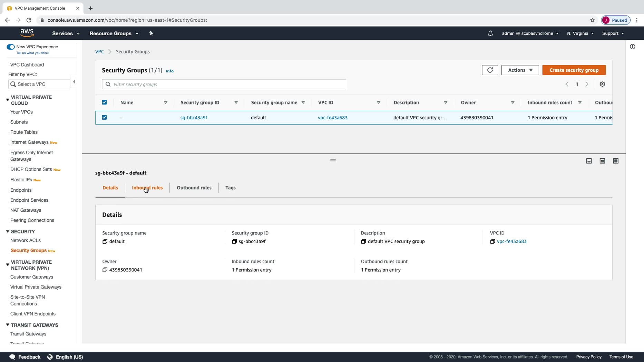The height and width of the screenshot is (362, 644).
Task: Collapse the Virtual Private Network (VPN) section
Action: click(8, 265)
